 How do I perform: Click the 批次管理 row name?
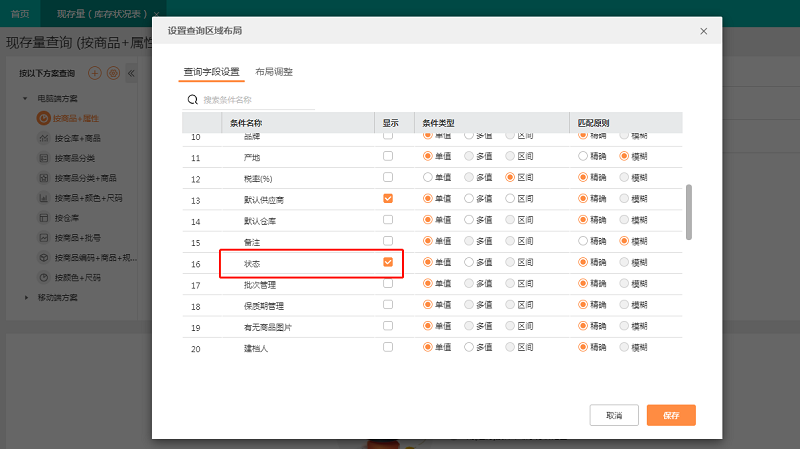click(x=260, y=285)
